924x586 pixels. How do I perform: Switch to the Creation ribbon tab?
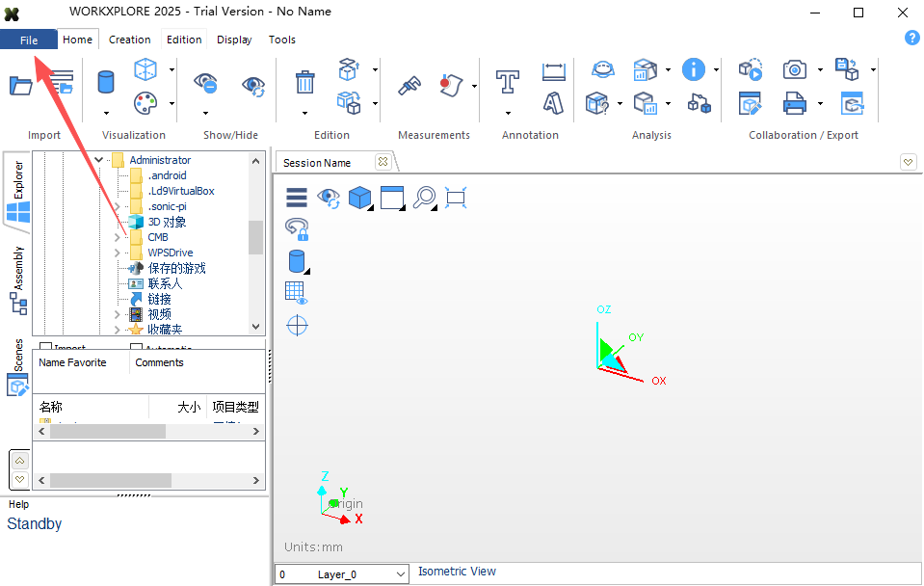click(x=130, y=40)
